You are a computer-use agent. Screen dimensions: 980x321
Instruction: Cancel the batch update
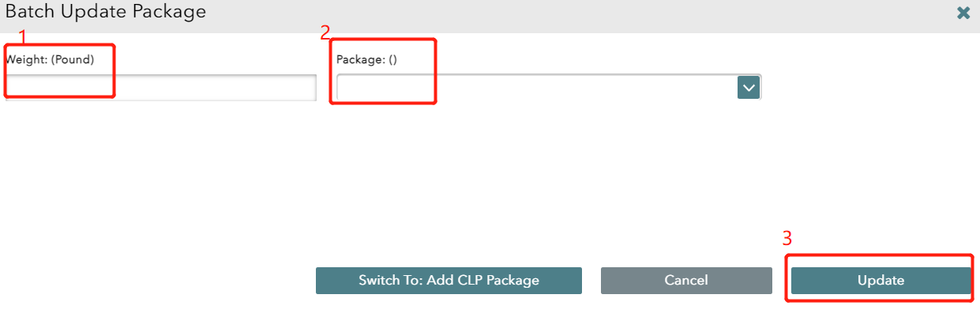pos(685,281)
